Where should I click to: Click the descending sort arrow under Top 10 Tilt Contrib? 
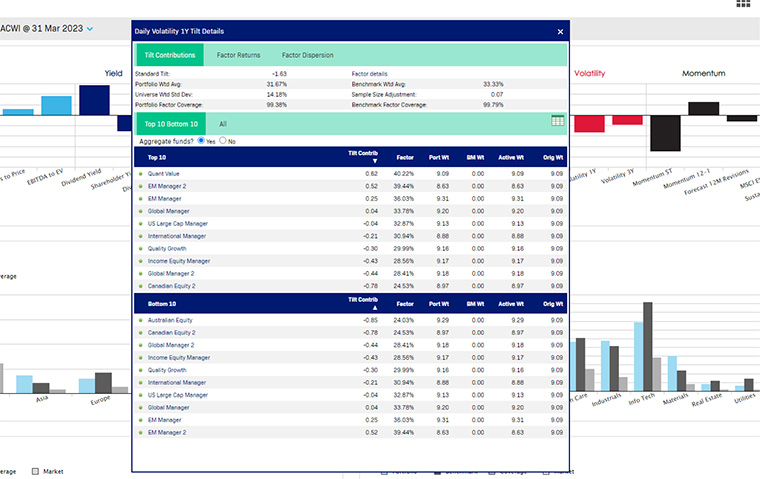376,160
